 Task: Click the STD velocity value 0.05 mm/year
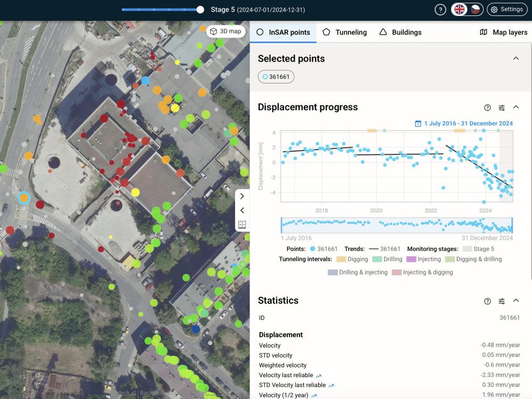(x=501, y=355)
